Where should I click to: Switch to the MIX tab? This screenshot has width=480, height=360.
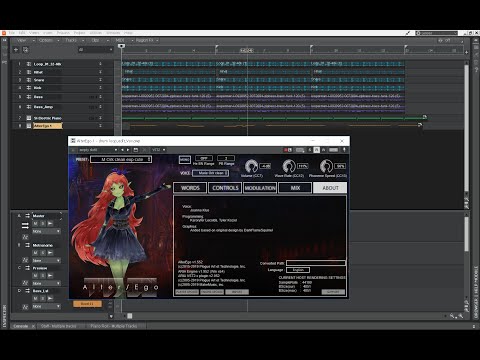(x=295, y=188)
